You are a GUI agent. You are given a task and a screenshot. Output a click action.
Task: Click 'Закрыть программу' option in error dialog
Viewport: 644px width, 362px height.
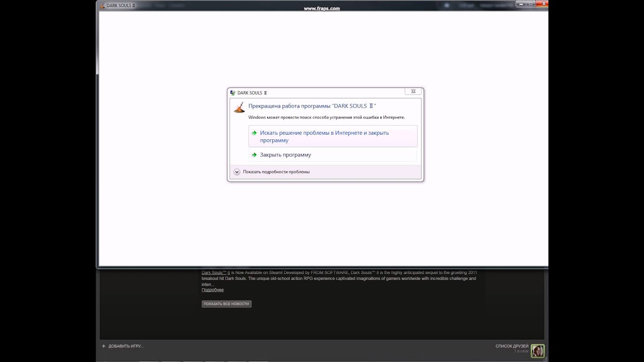333,155
